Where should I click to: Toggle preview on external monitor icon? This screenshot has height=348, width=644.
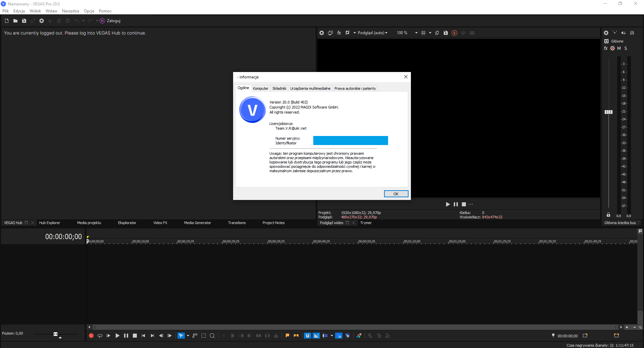click(330, 33)
